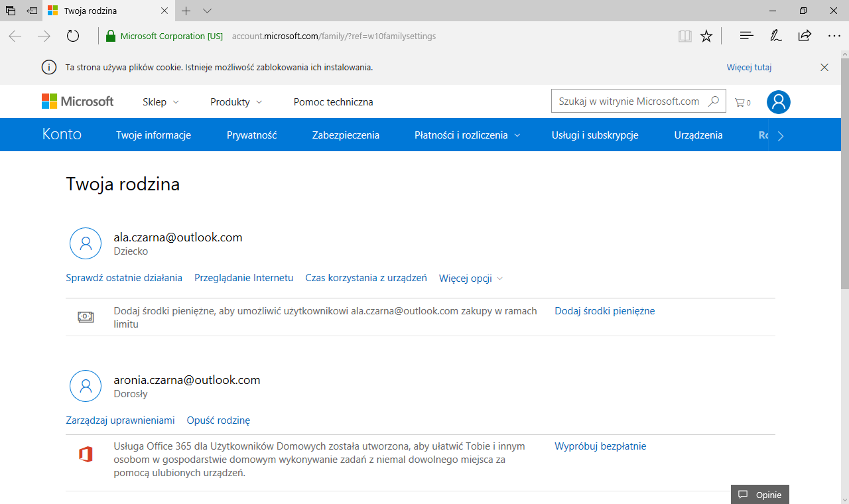Image resolution: width=849 pixels, height=504 pixels.
Task: Add page to favorites star icon
Action: pyautogui.click(x=706, y=36)
